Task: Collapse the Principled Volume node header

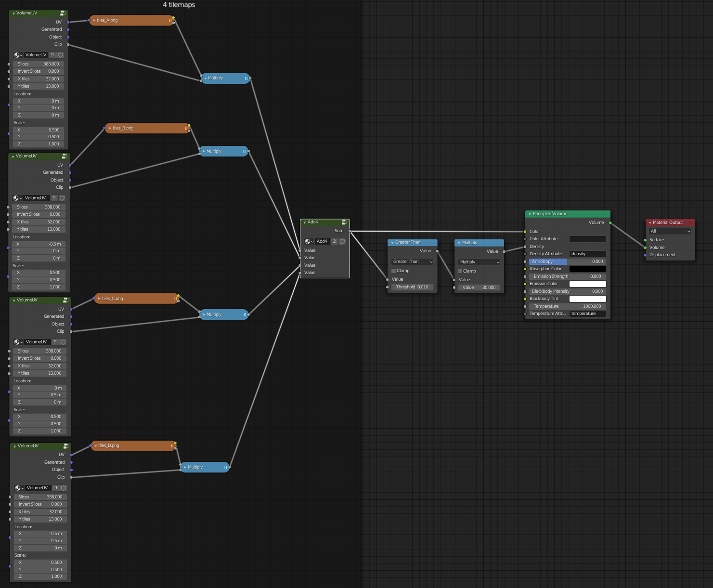Action: (530, 214)
